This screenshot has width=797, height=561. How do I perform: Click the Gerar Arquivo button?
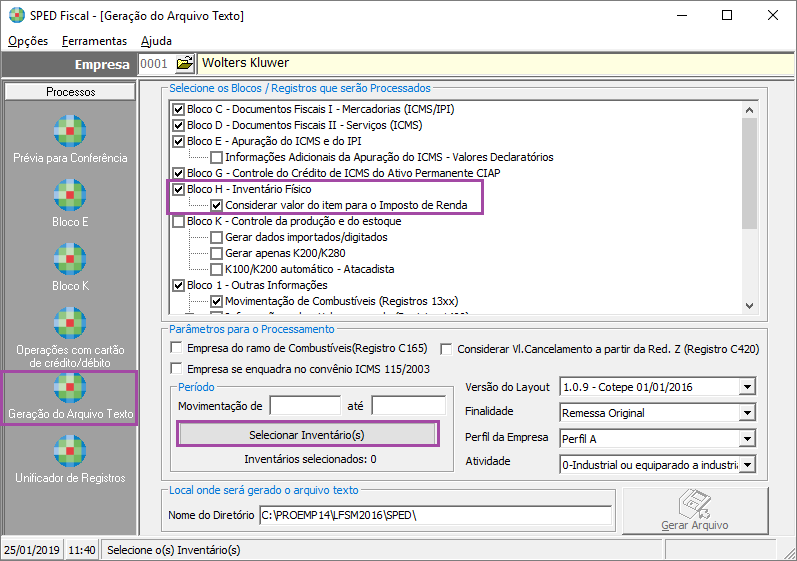point(695,511)
